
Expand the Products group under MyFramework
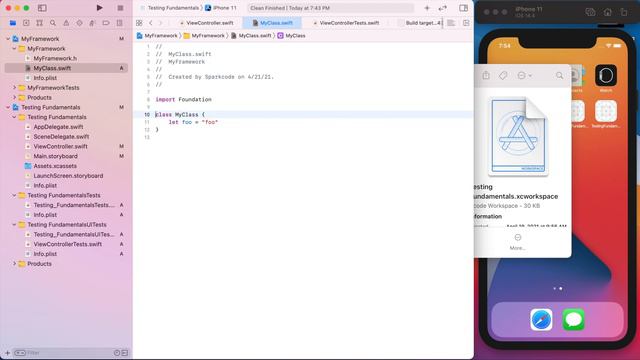(14, 98)
